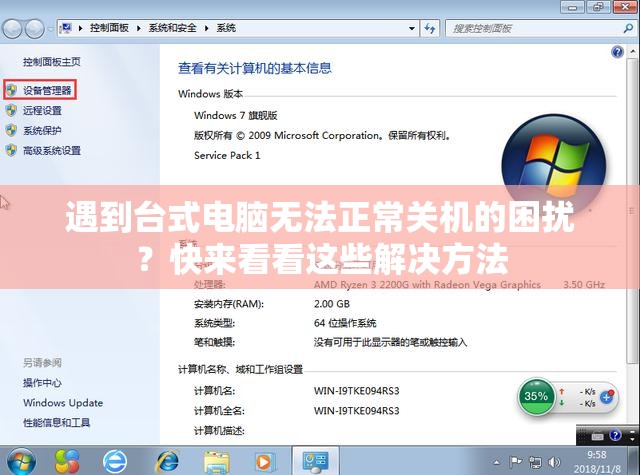The height and width of the screenshot is (475, 640).
Task: Click the shield icon beside 高级系统设置
Action: (11, 151)
